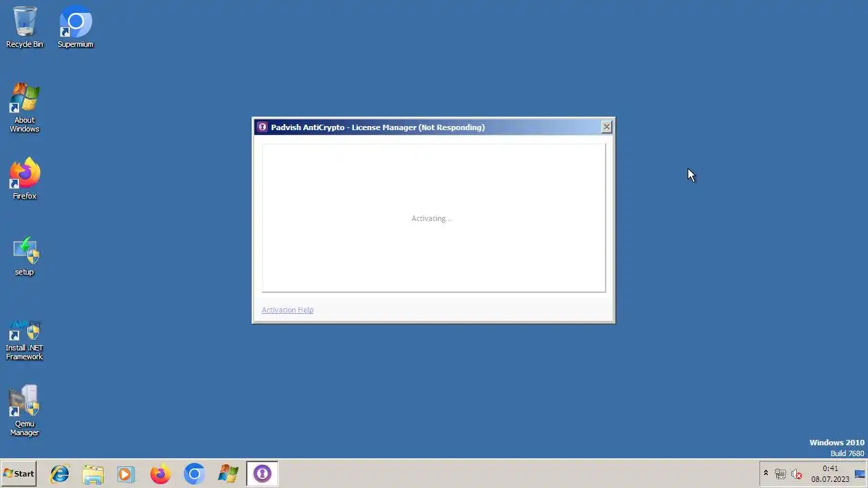Click the Show Desktop tray icon
The width and height of the screenshot is (868, 488).
860,474
